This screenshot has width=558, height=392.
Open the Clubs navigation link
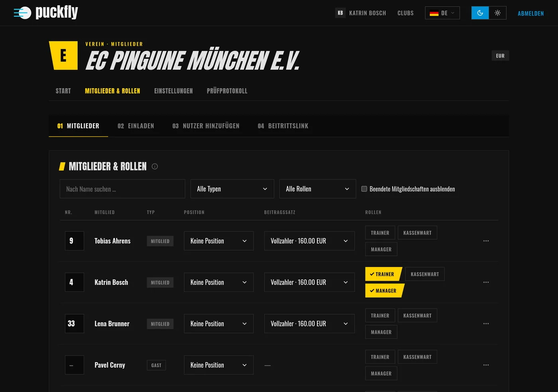tap(405, 13)
